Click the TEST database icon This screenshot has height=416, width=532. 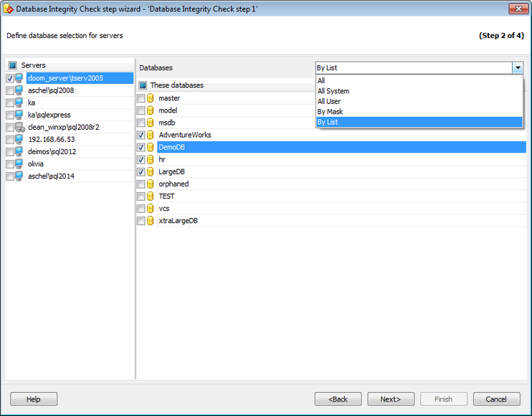click(x=151, y=196)
